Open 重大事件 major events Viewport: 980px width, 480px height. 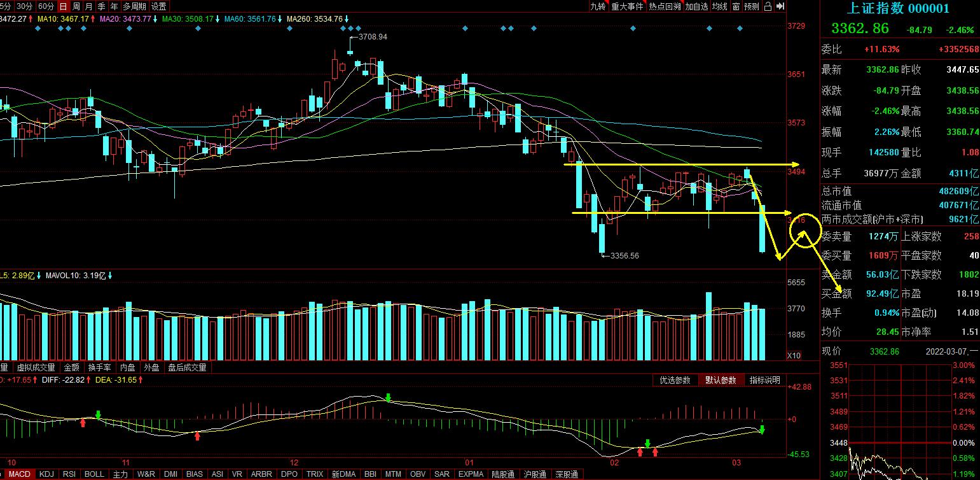[x=628, y=6]
